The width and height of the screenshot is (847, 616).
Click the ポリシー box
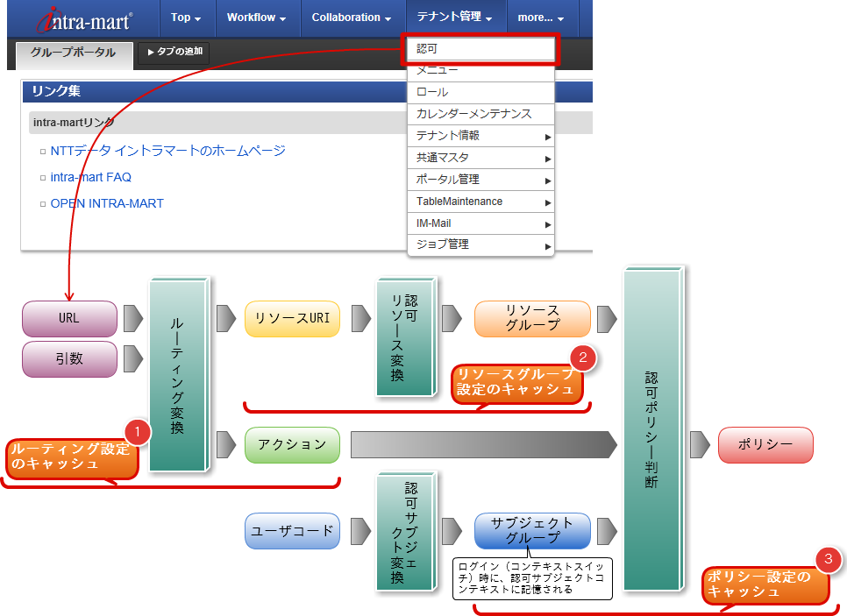point(765,445)
